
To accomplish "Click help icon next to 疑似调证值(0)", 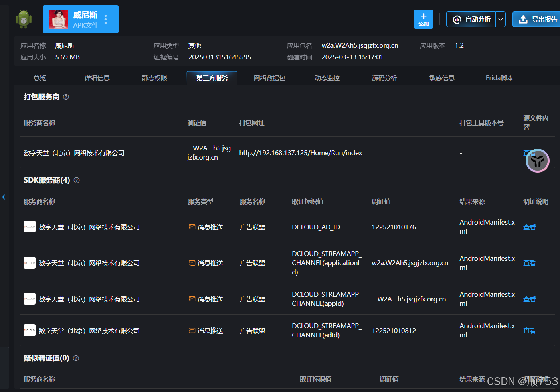I will pyautogui.click(x=76, y=358).
